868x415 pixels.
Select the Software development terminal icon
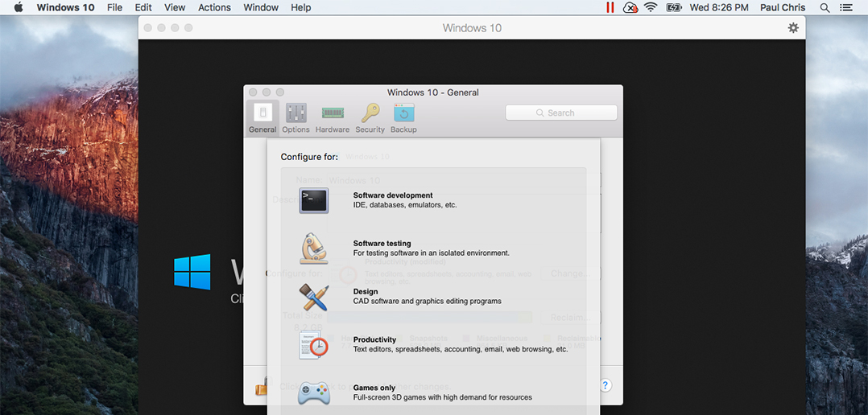point(314,200)
